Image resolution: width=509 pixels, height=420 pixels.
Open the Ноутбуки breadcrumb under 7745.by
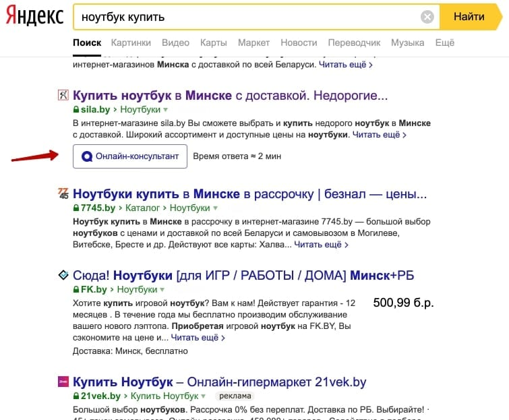coord(190,208)
